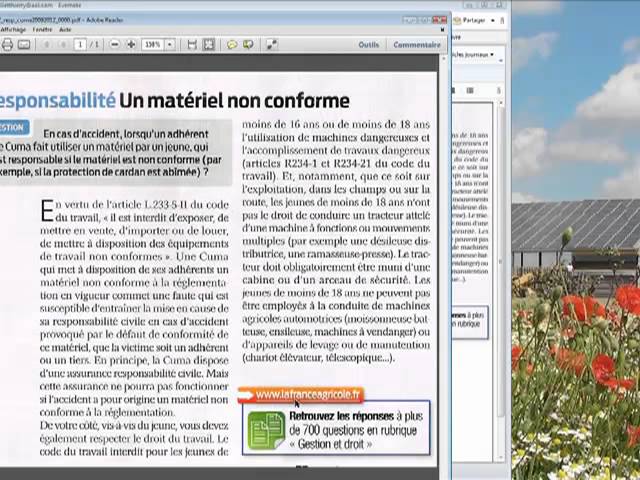640x480 pixels.
Task: Click the Un matériel non conforme headline
Action: point(234,101)
